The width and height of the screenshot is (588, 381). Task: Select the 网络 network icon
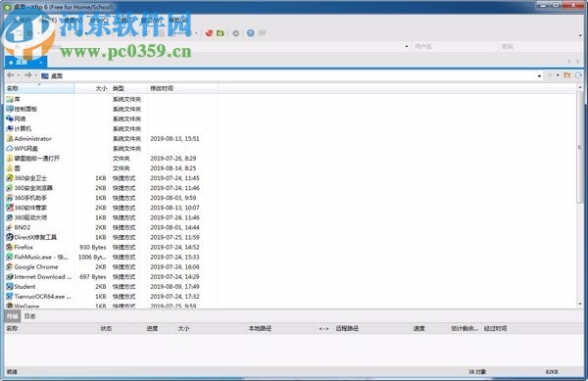coord(10,119)
